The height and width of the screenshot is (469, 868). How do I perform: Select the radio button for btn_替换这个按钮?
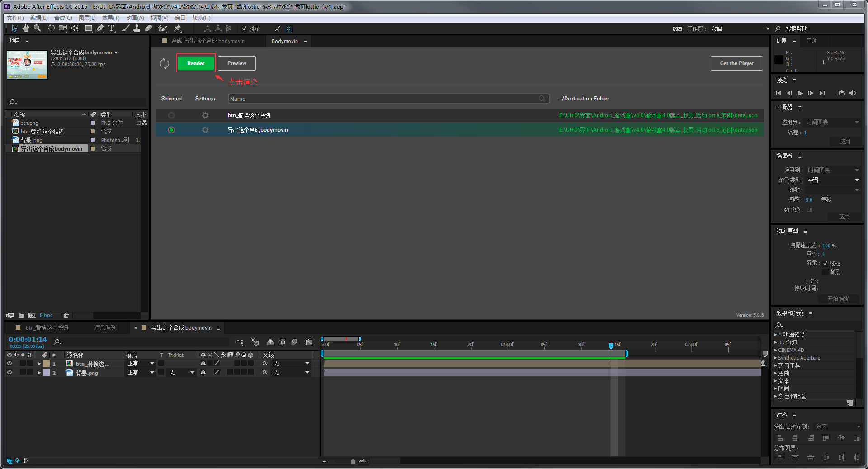point(171,115)
